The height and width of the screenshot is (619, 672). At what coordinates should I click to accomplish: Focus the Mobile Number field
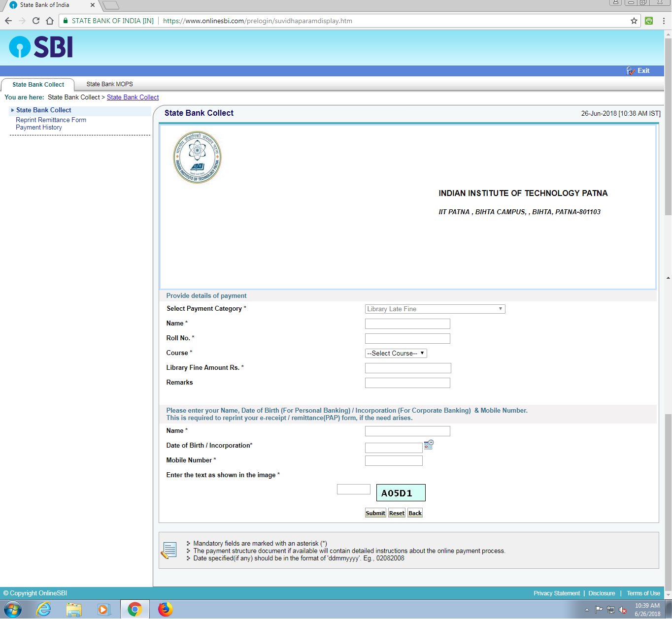[394, 461]
